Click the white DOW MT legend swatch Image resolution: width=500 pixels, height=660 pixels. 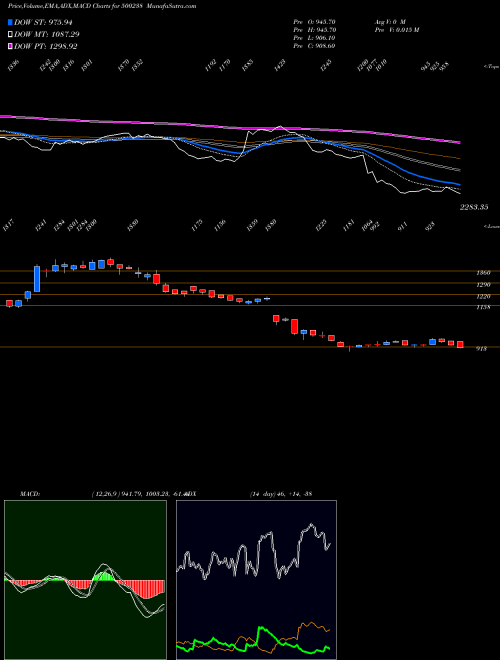(x=10, y=34)
